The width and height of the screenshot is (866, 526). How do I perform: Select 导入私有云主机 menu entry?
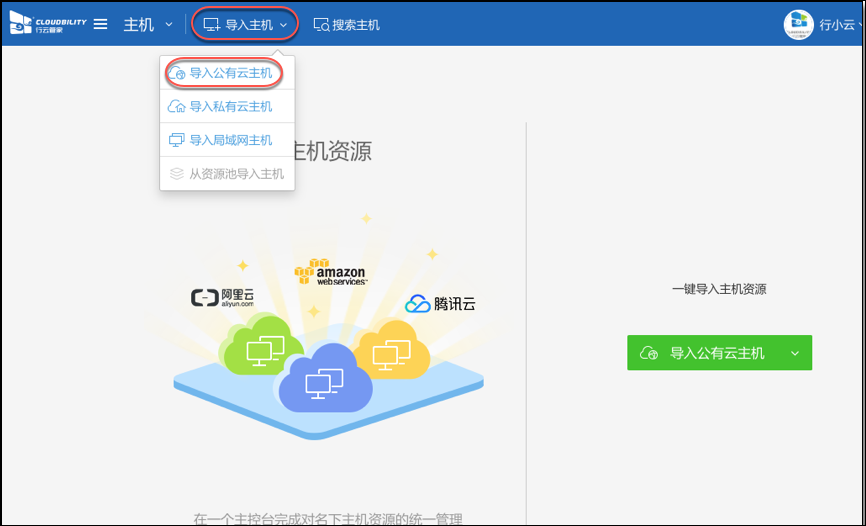coord(227,107)
